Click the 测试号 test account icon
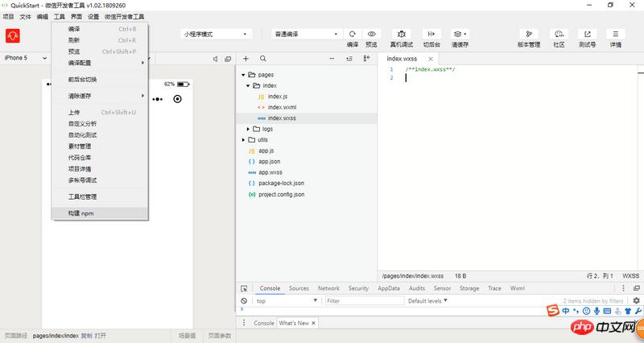Viewport: 644px width, 343px height. coord(587,35)
